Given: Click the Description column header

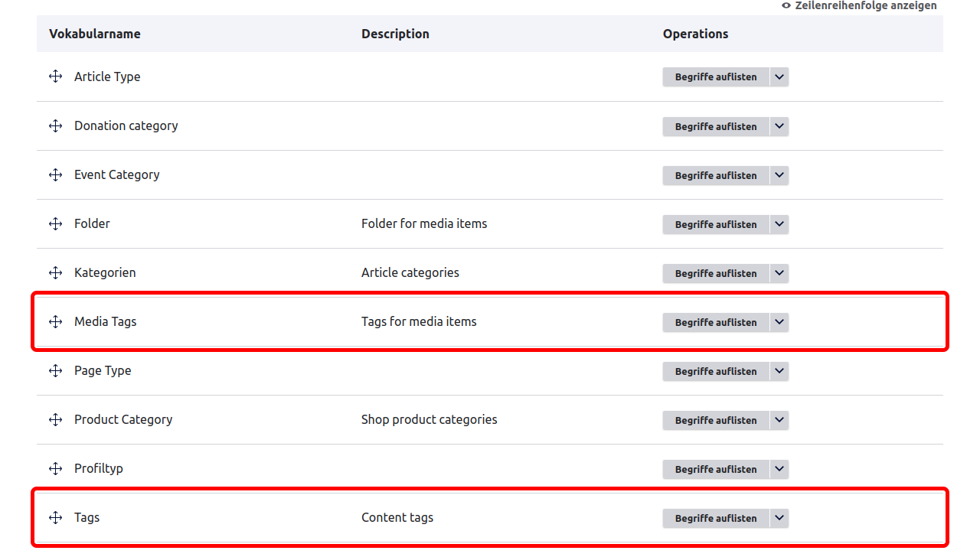Looking at the screenshot, I should click(x=395, y=34).
